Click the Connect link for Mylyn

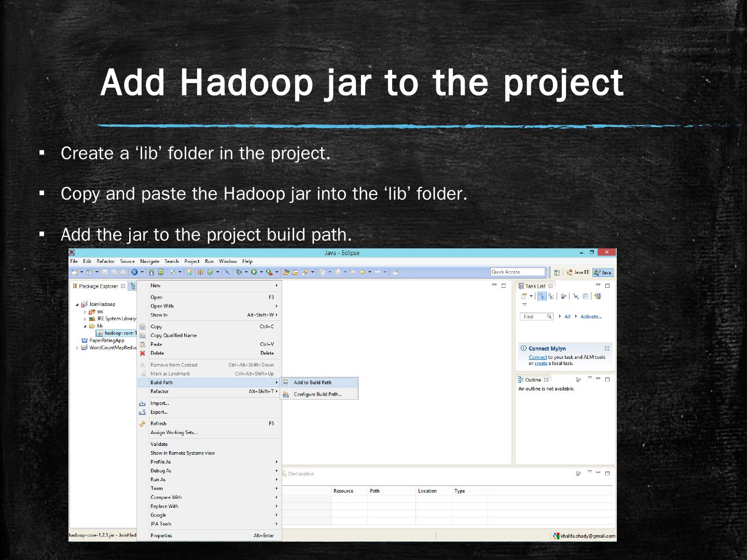click(537, 357)
